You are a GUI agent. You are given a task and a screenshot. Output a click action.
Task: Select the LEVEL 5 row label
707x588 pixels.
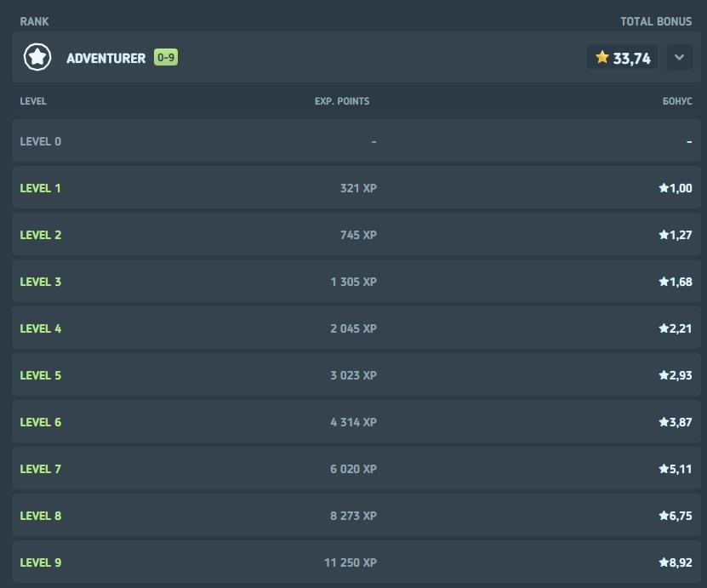(41, 375)
